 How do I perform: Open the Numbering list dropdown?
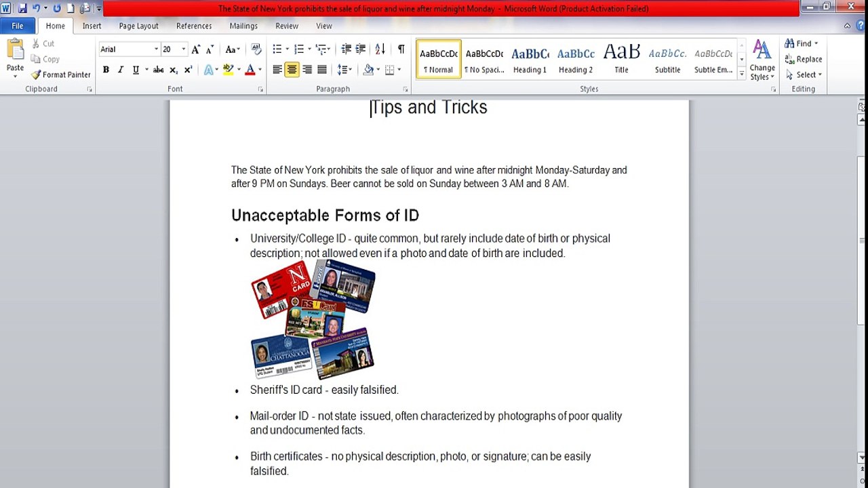click(309, 49)
